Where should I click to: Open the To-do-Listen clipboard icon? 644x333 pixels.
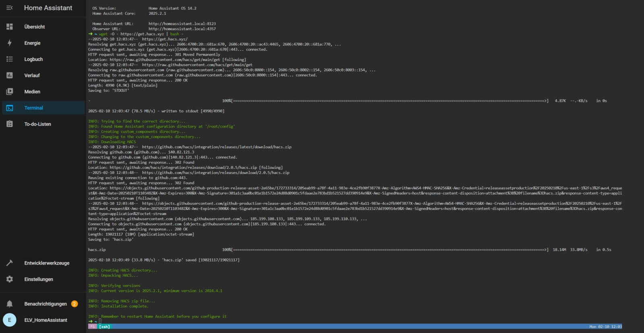10,124
